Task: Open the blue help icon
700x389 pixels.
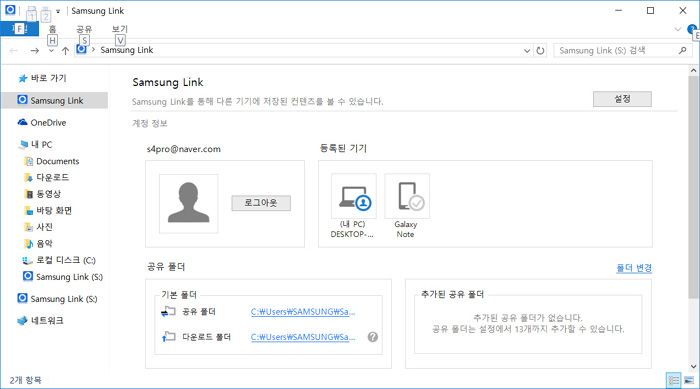Action: pos(692,29)
